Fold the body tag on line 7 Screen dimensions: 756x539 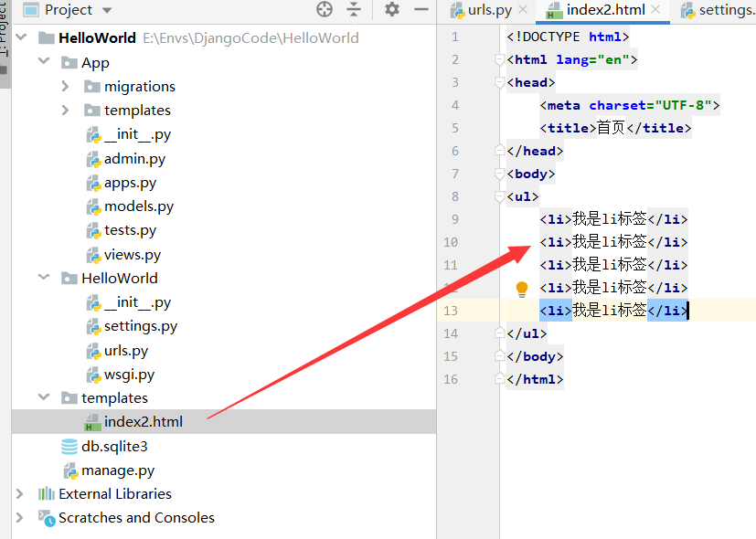499,174
